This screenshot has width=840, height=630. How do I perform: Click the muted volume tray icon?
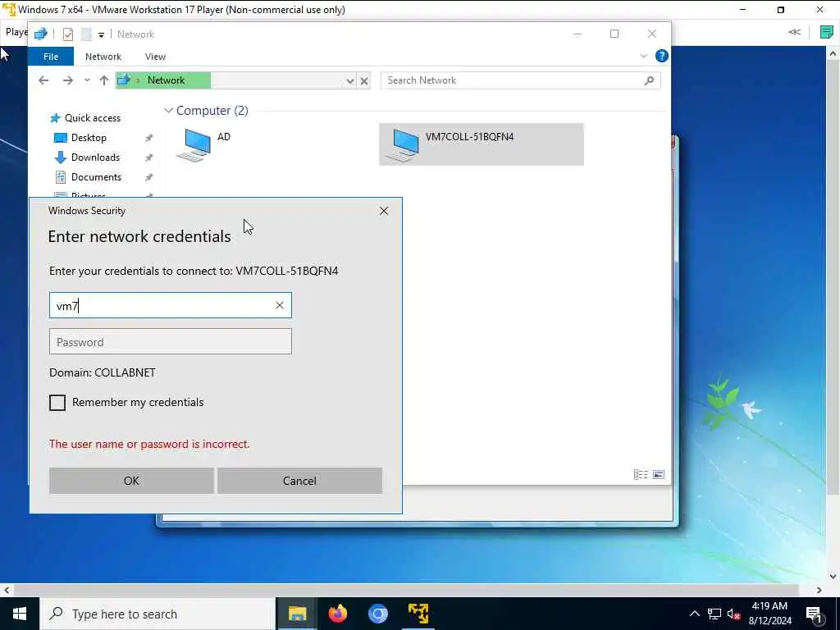point(733,614)
